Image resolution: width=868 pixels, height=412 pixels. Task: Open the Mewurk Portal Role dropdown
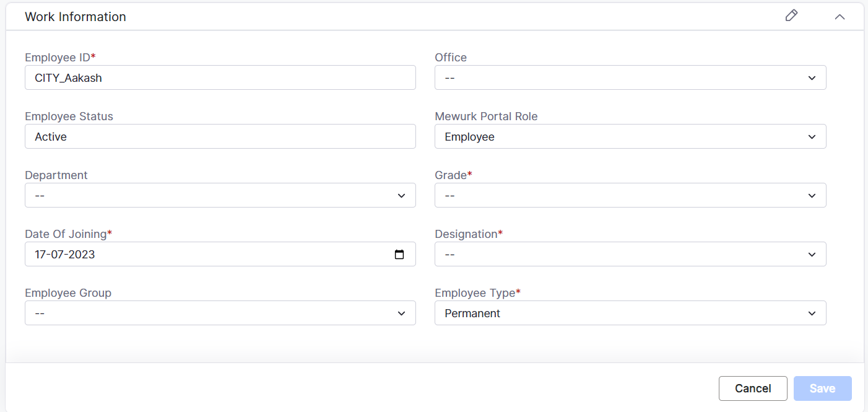click(630, 137)
